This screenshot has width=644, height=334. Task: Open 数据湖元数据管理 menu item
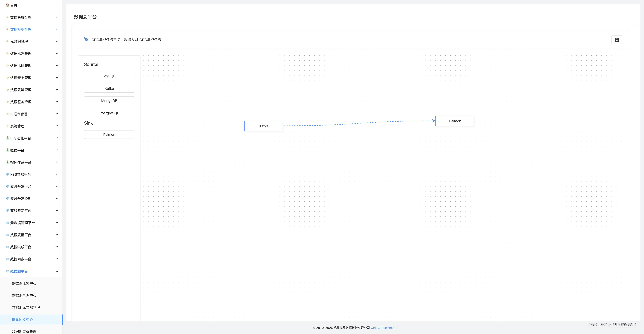coord(26,307)
